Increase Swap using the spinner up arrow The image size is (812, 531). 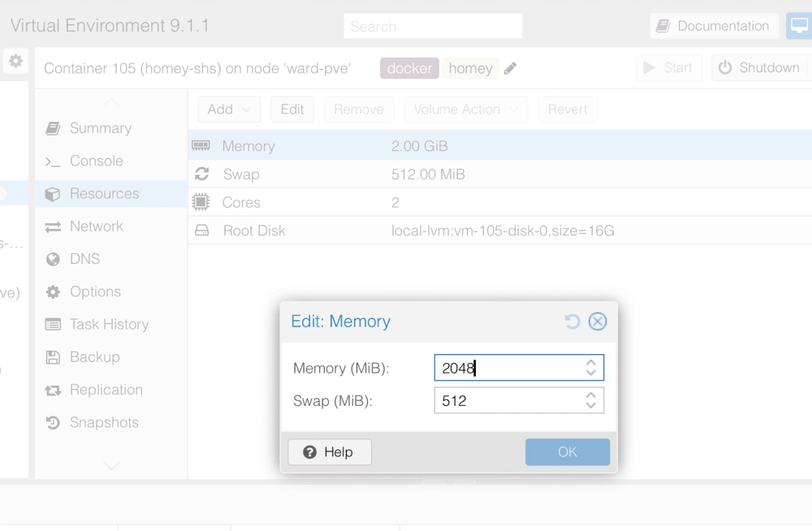591,395
